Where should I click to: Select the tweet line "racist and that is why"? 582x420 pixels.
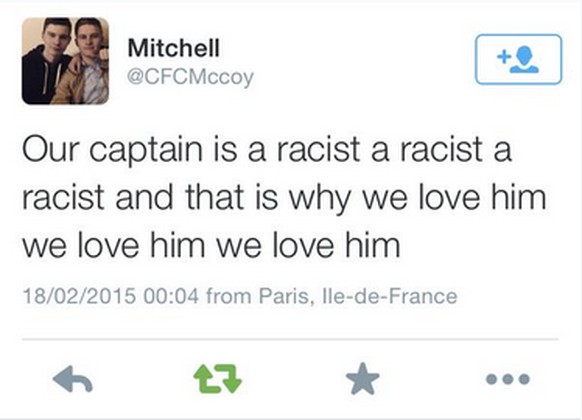coord(284,198)
